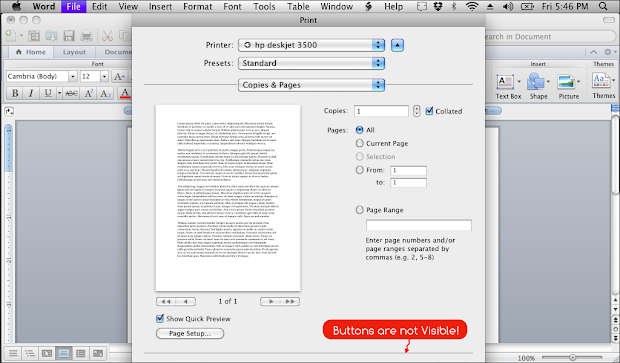Select the Page Range radio button
The image size is (620, 363).
coord(359,210)
